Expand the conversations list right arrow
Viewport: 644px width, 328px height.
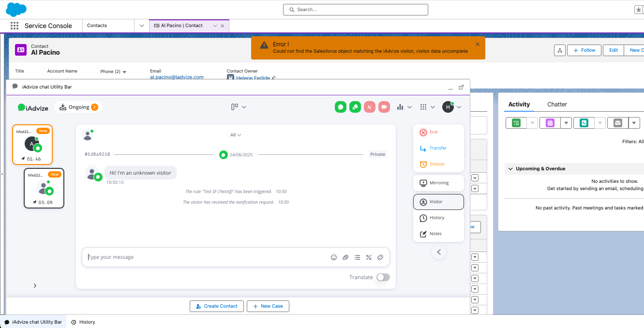coord(35,286)
